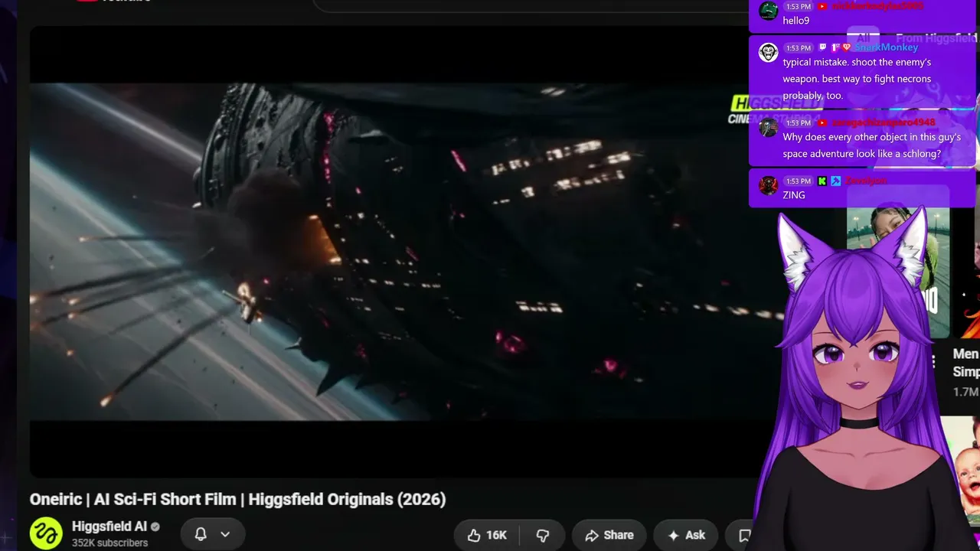Click the YouTube icon on "space adventure" message

pyautogui.click(x=822, y=122)
